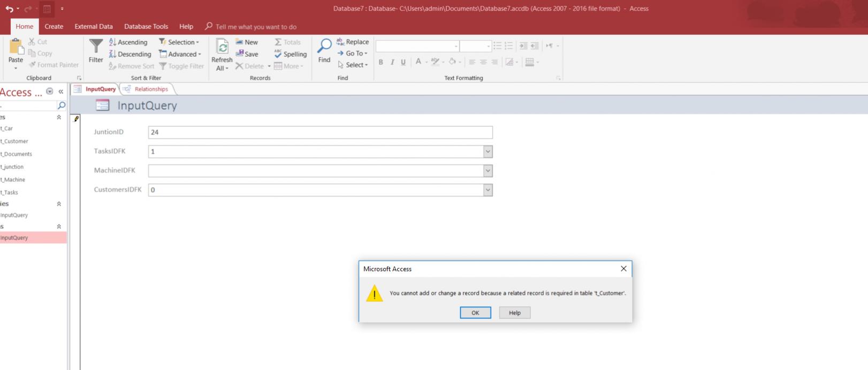Select t_Tasks in navigation pane
The height and width of the screenshot is (370, 868).
point(10,192)
